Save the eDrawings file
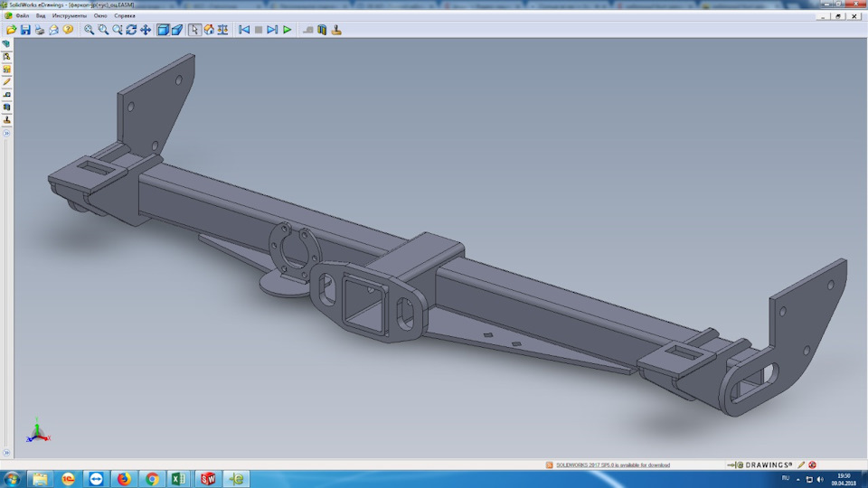The image size is (868, 488). pyautogui.click(x=25, y=29)
